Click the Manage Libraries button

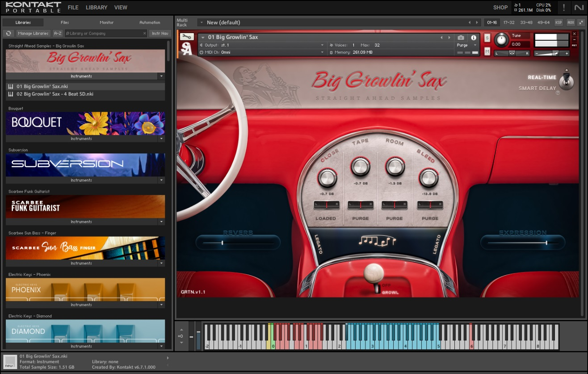coord(34,33)
